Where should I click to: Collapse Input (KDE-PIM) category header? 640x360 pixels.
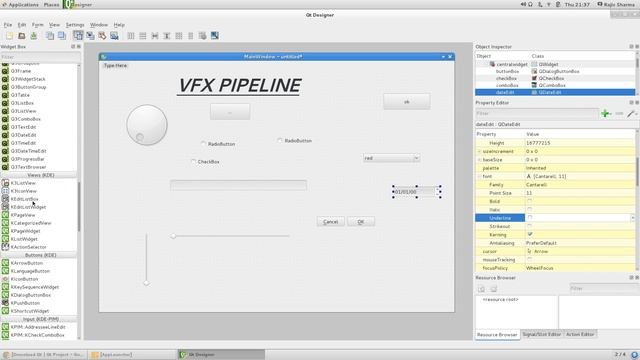(40, 319)
